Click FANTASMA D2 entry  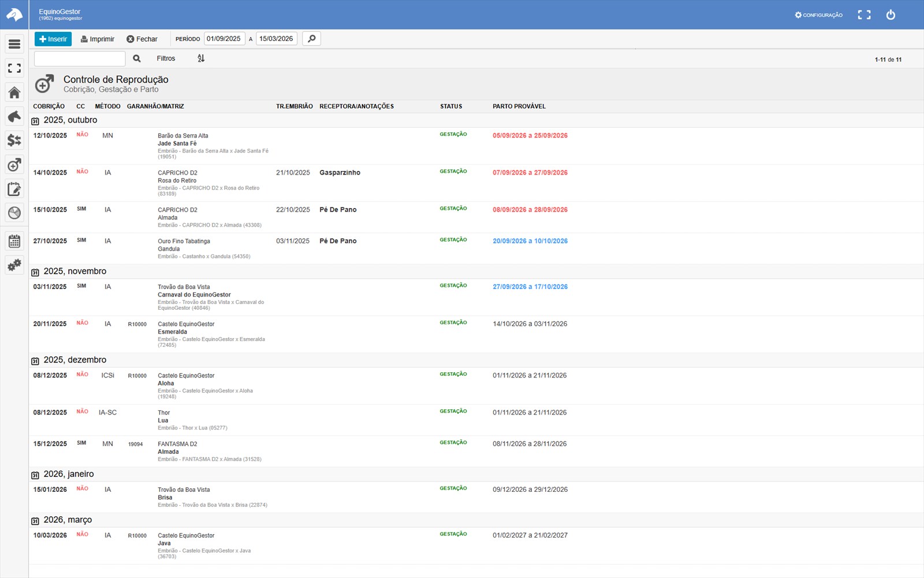pos(177,444)
